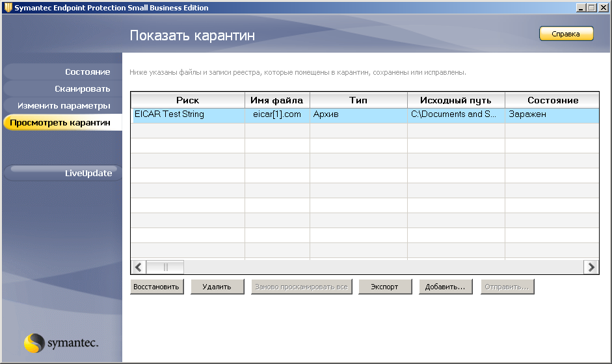Click the Symantec shield icon in title bar
Viewport: 612px width, 364px height.
pyautogui.click(x=8, y=7)
